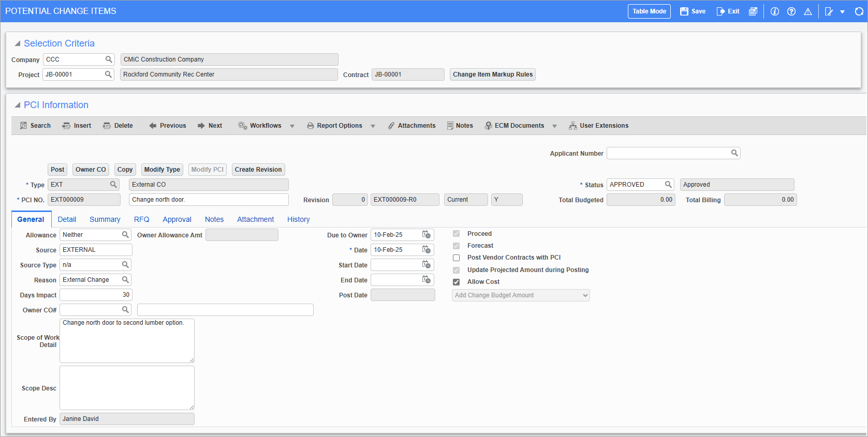The height and width of the screenshot is (437, 868).
Task: Open the Due to Owner calendar picker
Action: [x=426, y=235]
